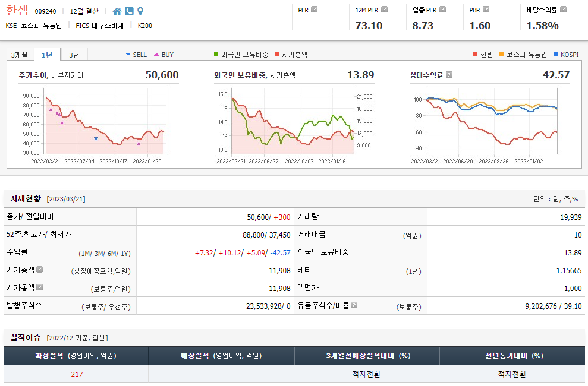Click the 주가추이 price chart
The width and height of the screenshot is (588, 386).
pos(105,121)
